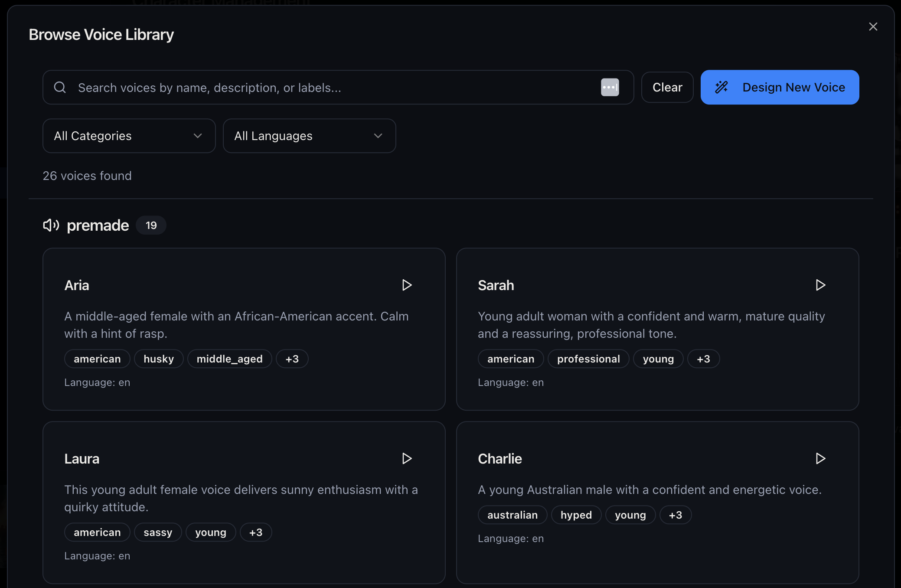Image resolution: width=901 pixels, height=588 pixels.
Task: Click Design New Voice button
Action: tap(779, 87)
